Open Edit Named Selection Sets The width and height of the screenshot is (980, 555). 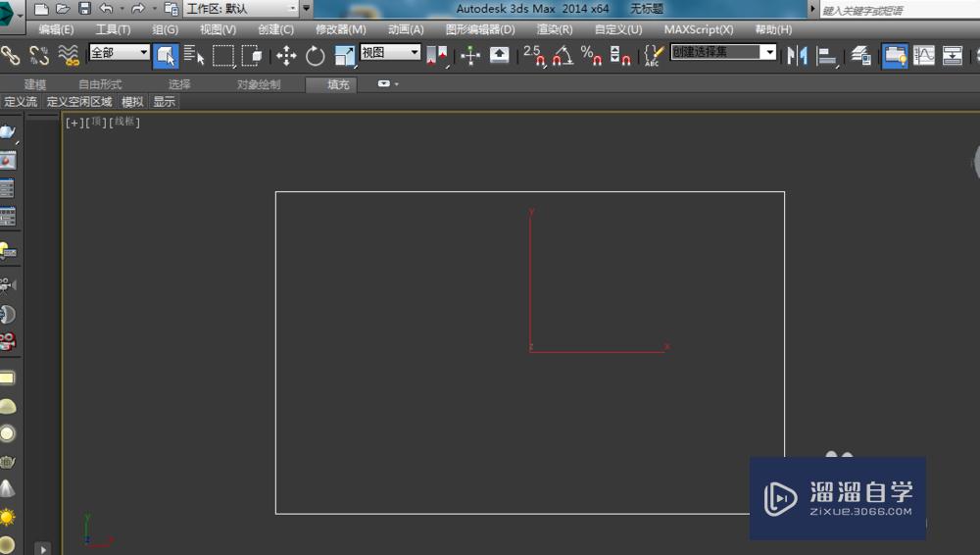[x=654, y=56]
